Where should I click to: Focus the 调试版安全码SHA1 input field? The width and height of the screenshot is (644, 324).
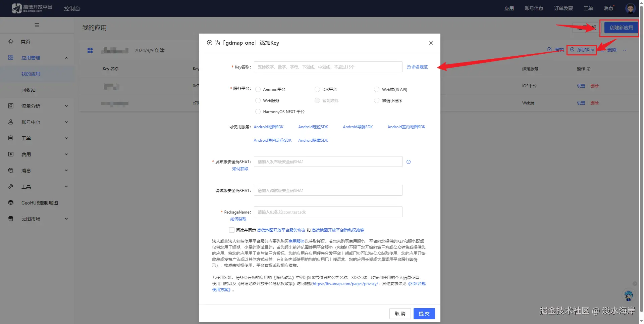pos(328,190)
